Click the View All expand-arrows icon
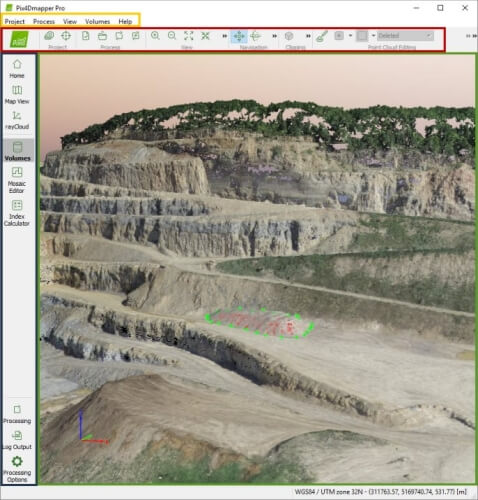This screenshot has width=478, height=500. coord(189,36)
